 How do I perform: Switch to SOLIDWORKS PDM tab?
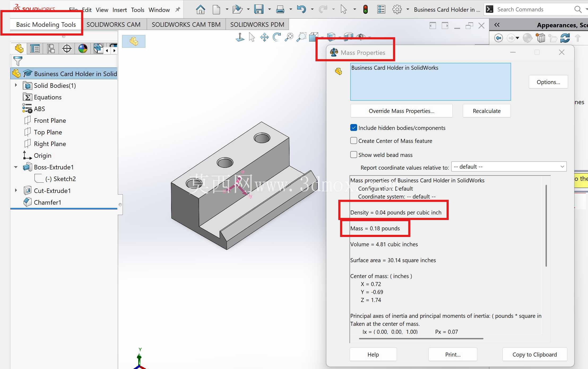[x=257, y=24]
